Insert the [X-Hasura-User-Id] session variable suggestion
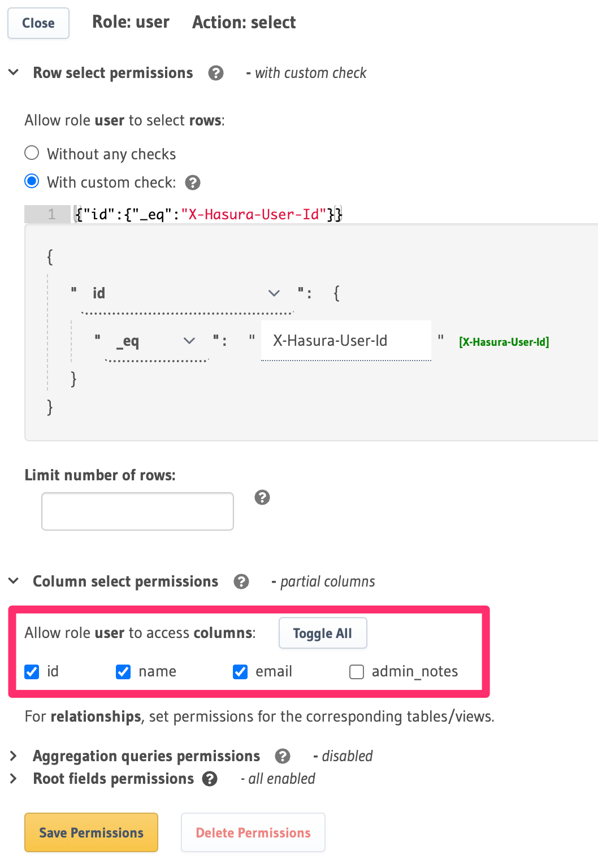This screenshot has height=868, width=598. (504, 342)
